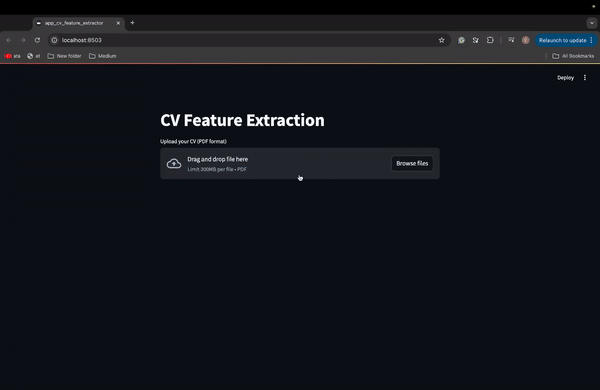The height and width of the screenshot is (390, 600).
Task: Bookmark this page with star icon
Action: (x=442, y=40)
